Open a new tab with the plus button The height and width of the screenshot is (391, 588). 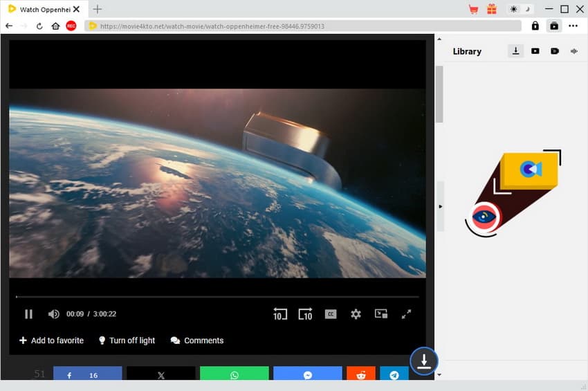[x=97, y=9]
